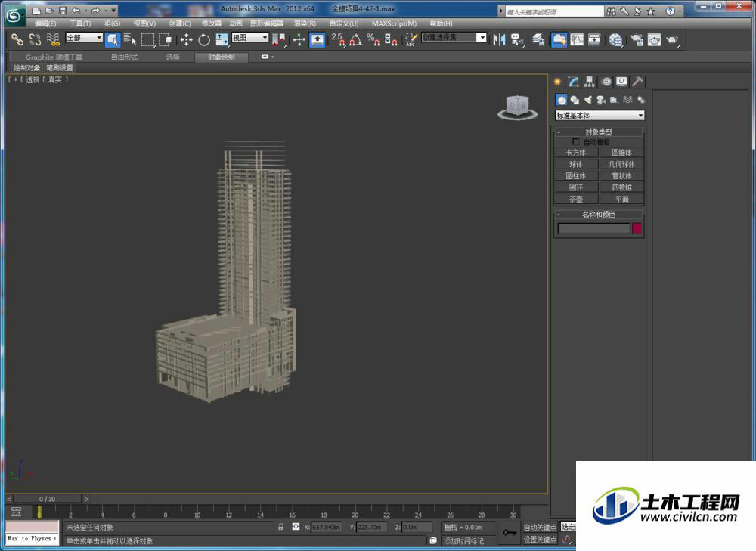The width and height of the screenshot is (756, 551).
Task: Open Select by Name list tool
Action: [x=130, y=39]
